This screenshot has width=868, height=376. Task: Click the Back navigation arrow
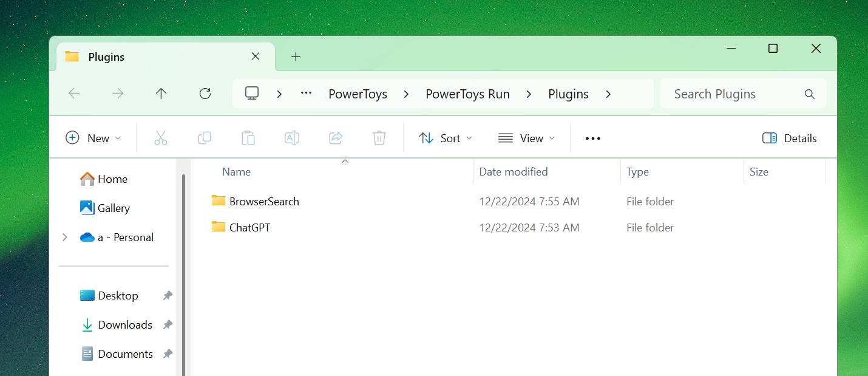(74, 94)
